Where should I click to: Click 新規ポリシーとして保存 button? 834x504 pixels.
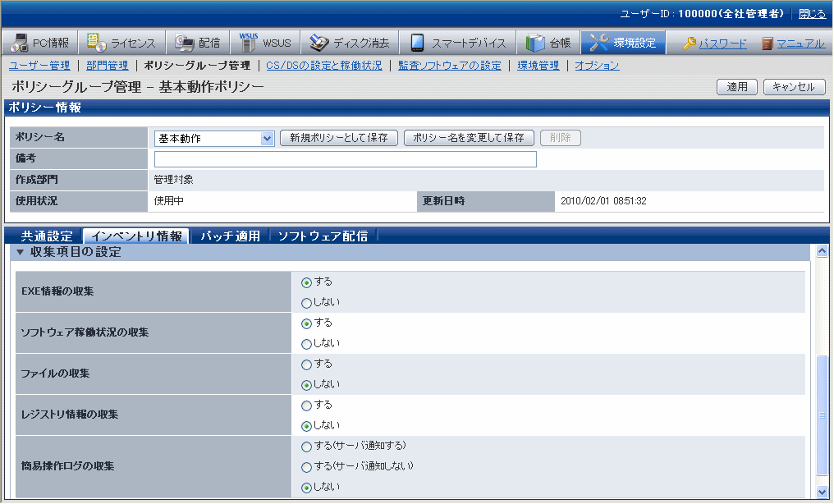point(339,138)
